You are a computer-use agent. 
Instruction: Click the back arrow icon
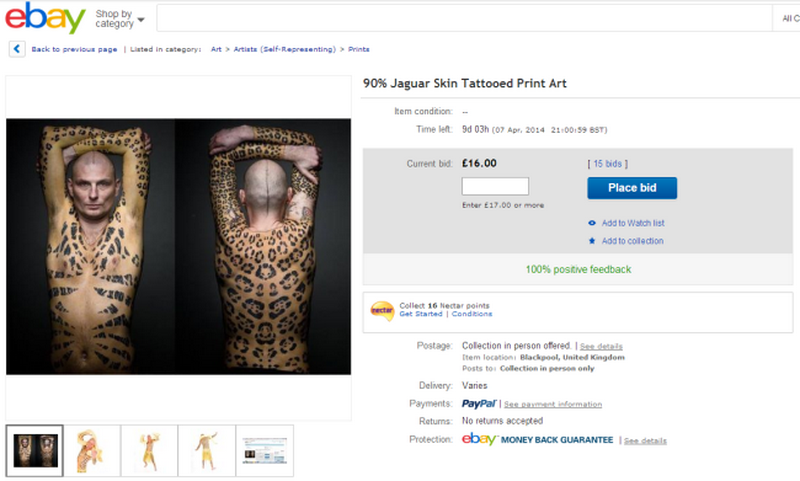coord(17,48)
